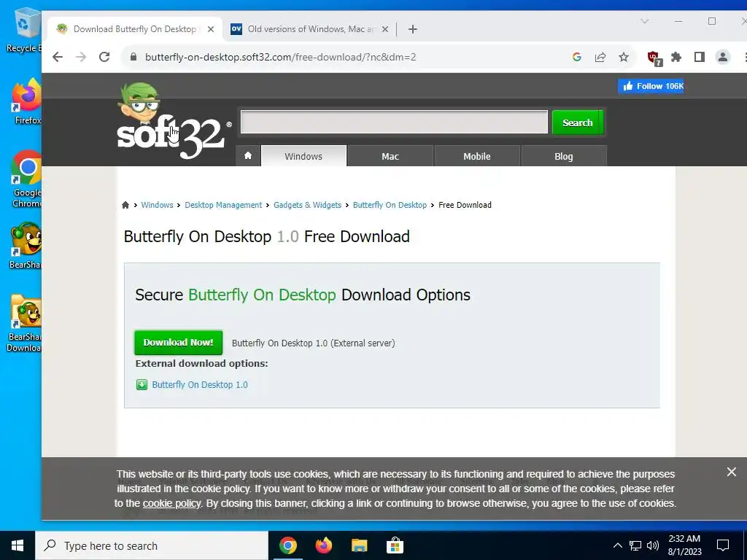Open the Butterfly On Desktop 1.0 external link
The width and height of the screenshot is (747, 560).
click(200, 385)
